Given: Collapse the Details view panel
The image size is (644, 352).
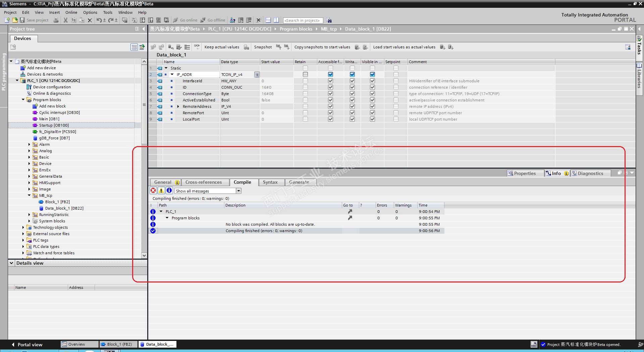Looking at the screenshot, I should pos(12,263).
